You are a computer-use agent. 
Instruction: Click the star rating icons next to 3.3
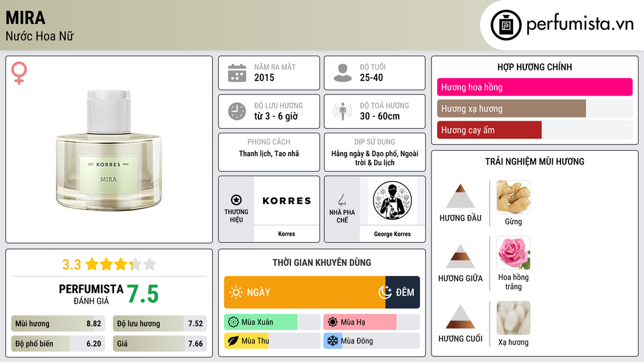tap(121, 265)
